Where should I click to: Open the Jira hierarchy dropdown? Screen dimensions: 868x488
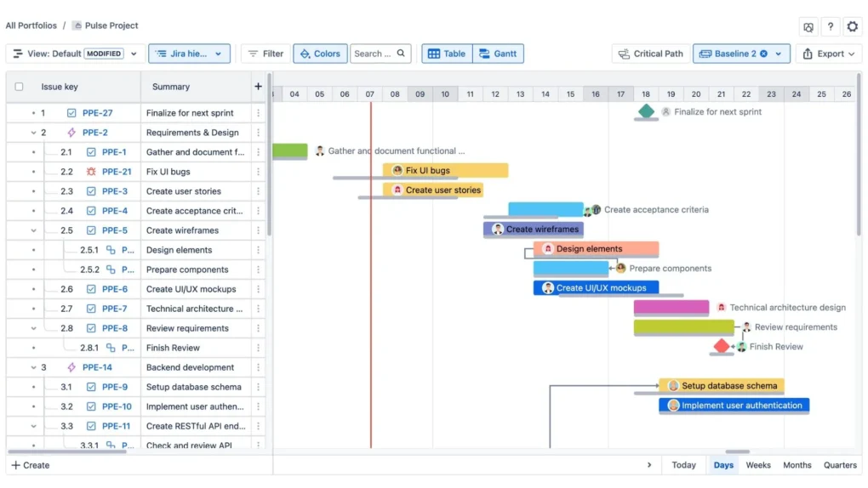(189, 54)
